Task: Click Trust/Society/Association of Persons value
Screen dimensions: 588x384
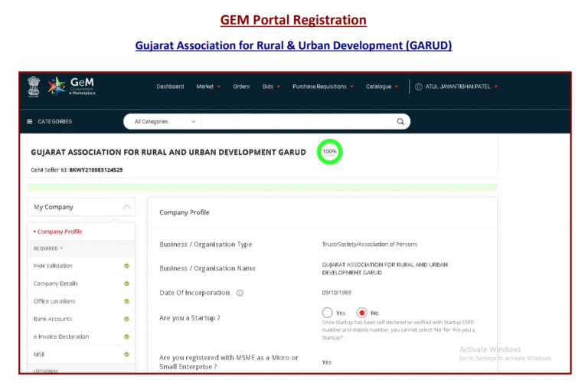Action: coord(369,244)
